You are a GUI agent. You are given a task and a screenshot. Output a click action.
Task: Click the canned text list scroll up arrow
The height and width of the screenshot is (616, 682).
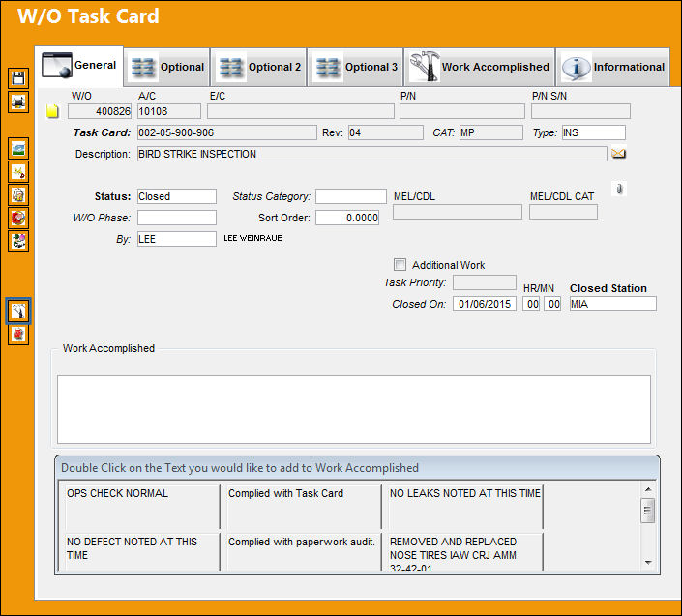coord(648,489)
